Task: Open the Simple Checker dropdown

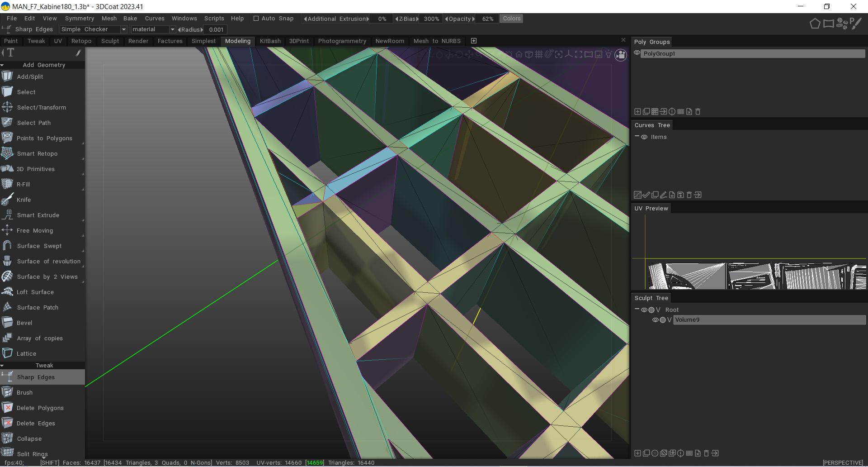Action: (x=94, y=29)
